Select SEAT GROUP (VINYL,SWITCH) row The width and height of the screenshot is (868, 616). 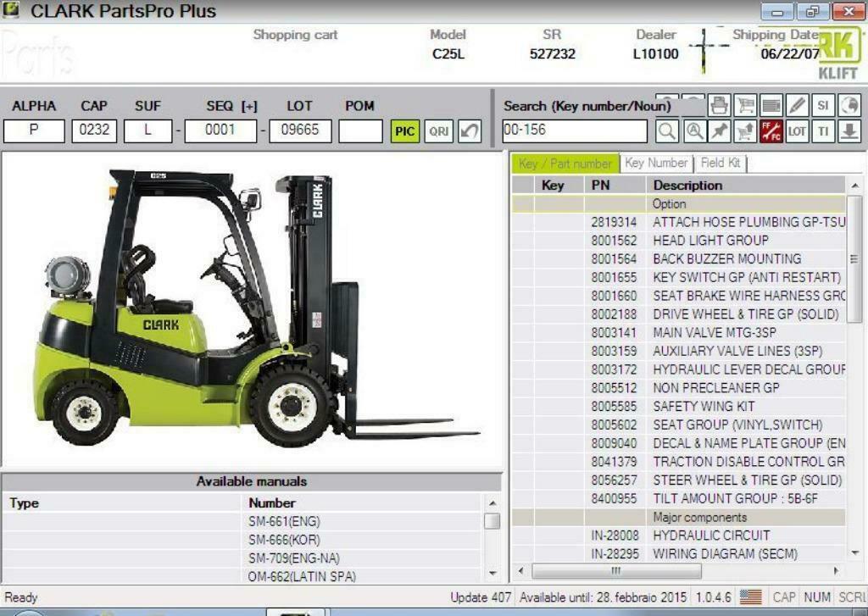[679, 425]
